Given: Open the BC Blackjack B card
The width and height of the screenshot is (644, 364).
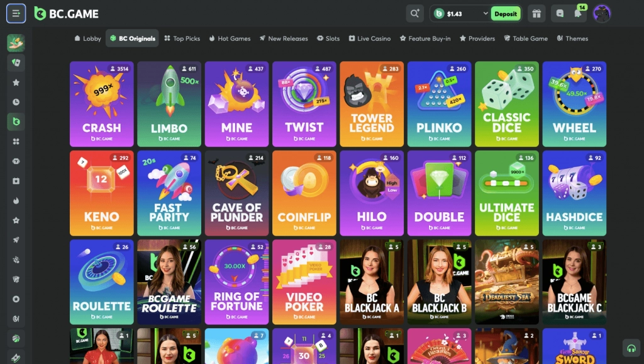Looking at the screenshot, I should pyautogui.click(x=440, y=282).
